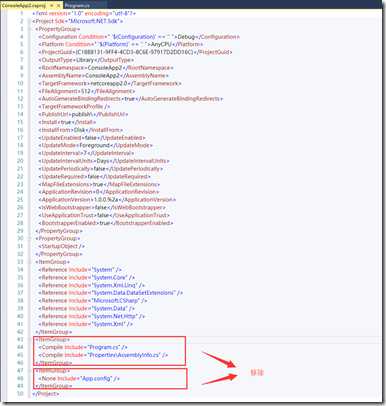The width and height of the screenshot is (386, 406).
Task: Click the PublishUrl line
Action: point(83,114)
